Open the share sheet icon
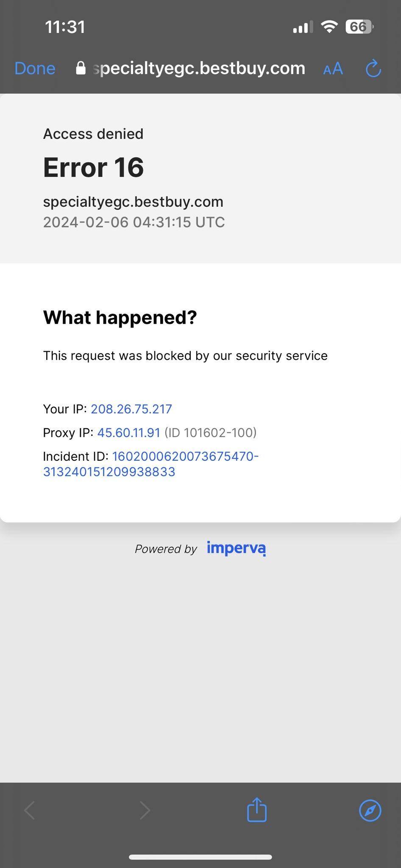Viewport: 401px width, 868px height. click(257, 810)
